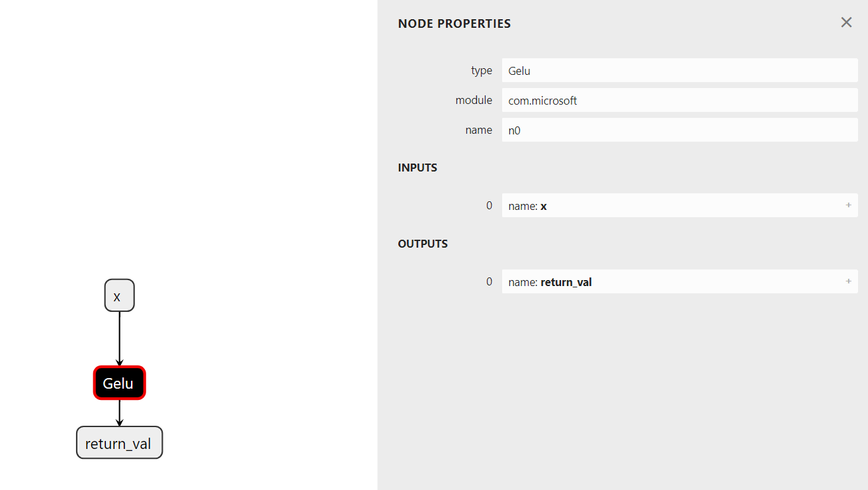Image resolution: width=868 pixels, height=490 pixels.
Task: Click the "name" property label
Action: (x=478, y=130)
